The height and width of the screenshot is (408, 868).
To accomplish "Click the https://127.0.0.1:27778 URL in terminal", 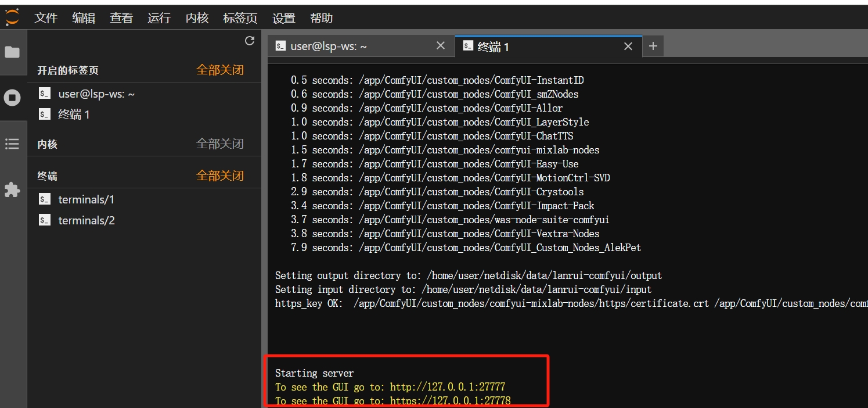I will click(x=451, y=400).
